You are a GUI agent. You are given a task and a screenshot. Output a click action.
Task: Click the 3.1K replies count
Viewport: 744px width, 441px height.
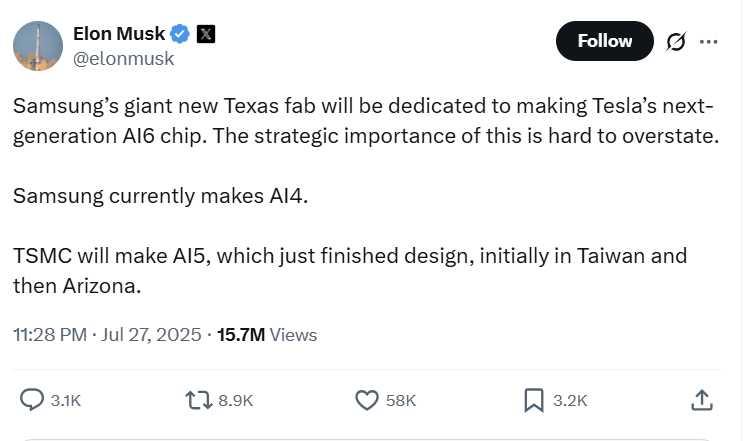(66, 401)
